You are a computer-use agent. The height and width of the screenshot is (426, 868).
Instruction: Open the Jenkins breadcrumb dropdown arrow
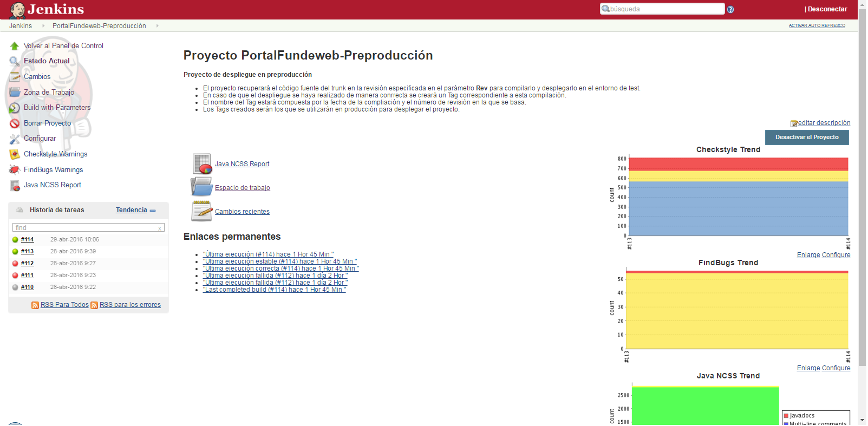[x=43, y=25]
